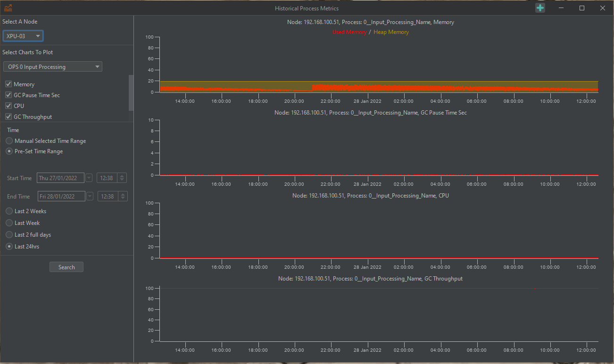Uncheck the GC Throughput checkbox
This screenshot has height=364, width=614.
(8, 117)
